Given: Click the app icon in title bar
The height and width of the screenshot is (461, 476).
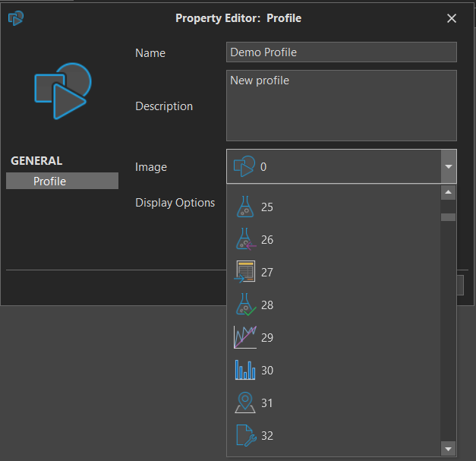Looking at the screenshot, I should point(15,18).
